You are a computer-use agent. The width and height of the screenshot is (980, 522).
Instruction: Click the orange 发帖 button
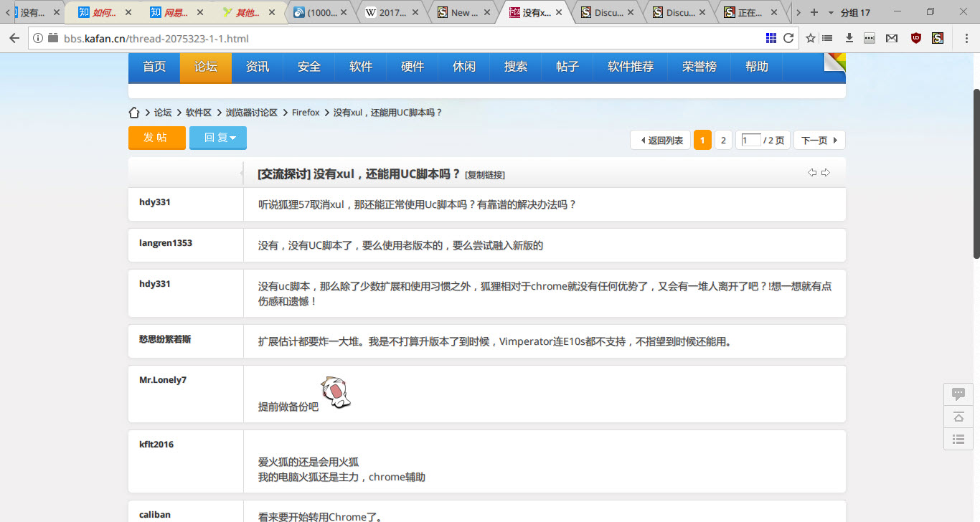[x=156, y=137]
